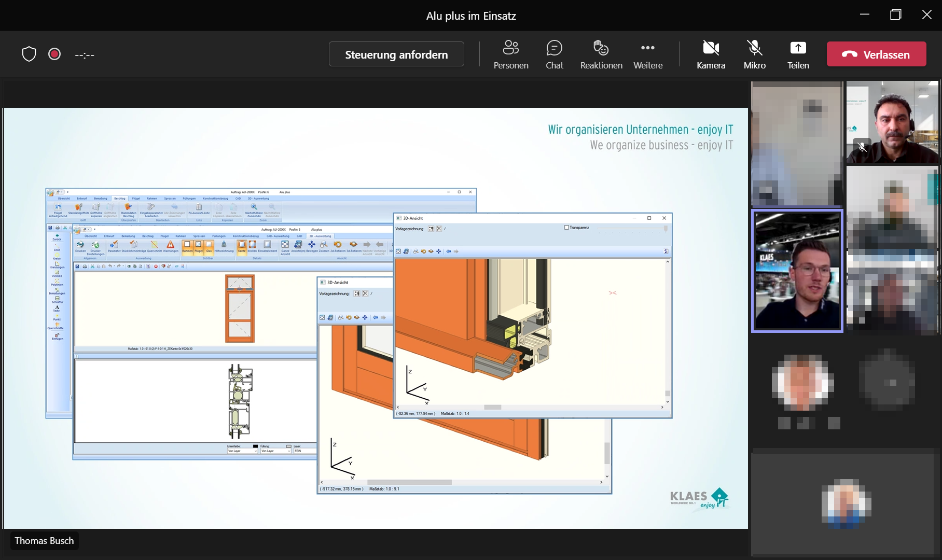Select the Polylinien drawing tool

point(57,283)
